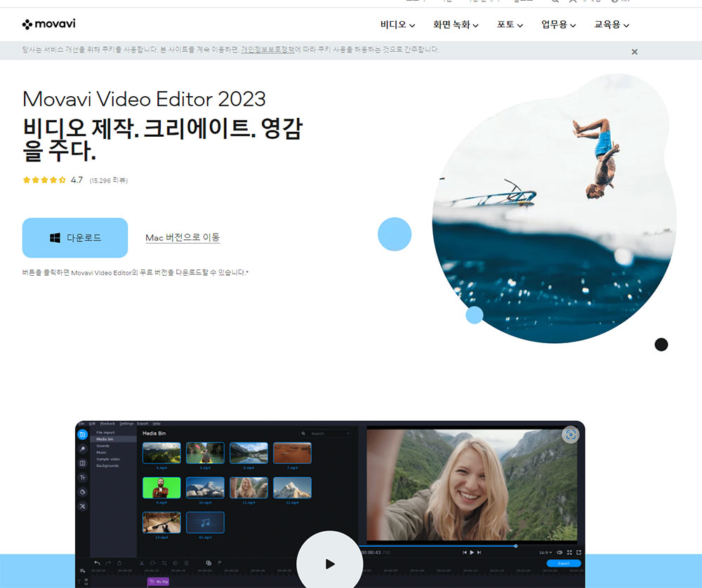Open the round Stickers sidebar icon
This screenshot has width=702, height=588.
(82, 492)
